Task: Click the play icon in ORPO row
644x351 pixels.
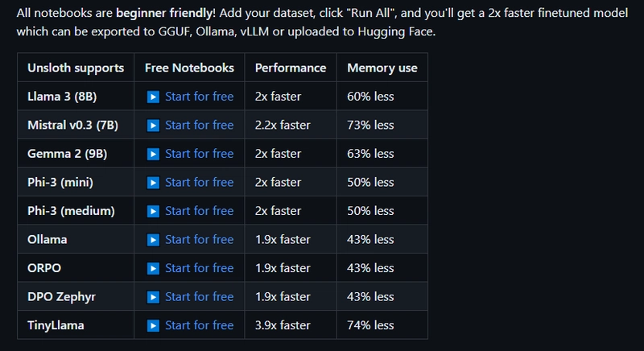Action: 153,269
